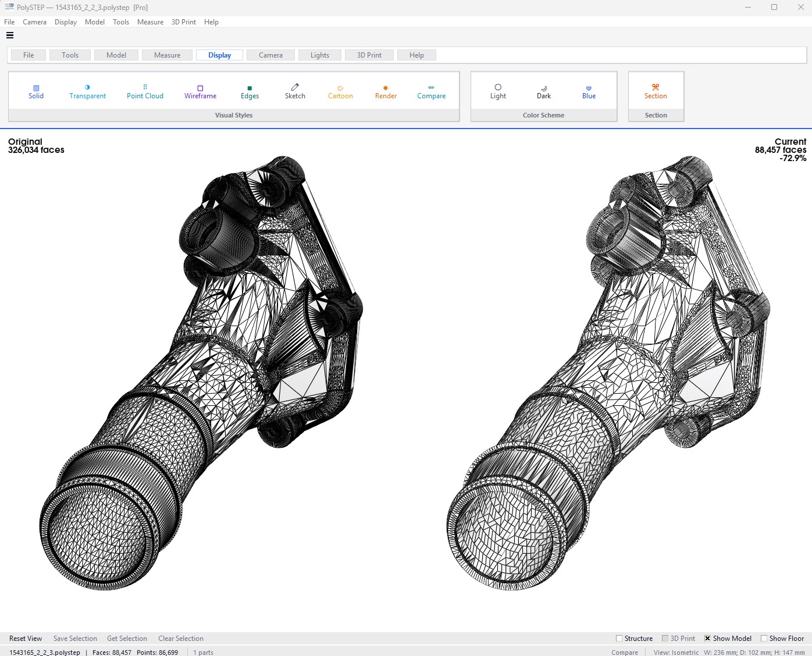
Task: Apply the Cartoon visual style
Action: click(x=340, y=91)
